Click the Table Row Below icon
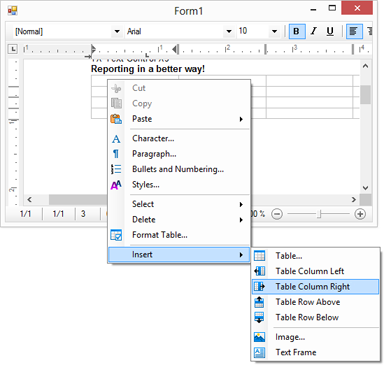 [259, 317]
